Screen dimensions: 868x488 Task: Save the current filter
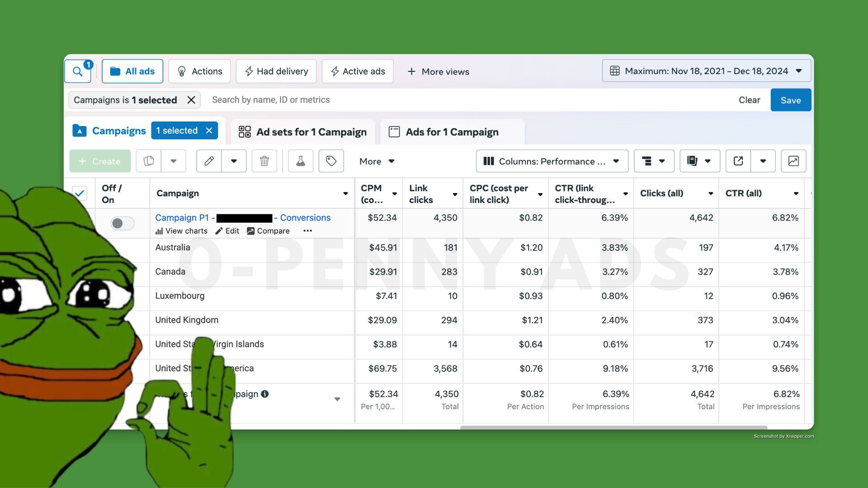(x=791, y=100)
